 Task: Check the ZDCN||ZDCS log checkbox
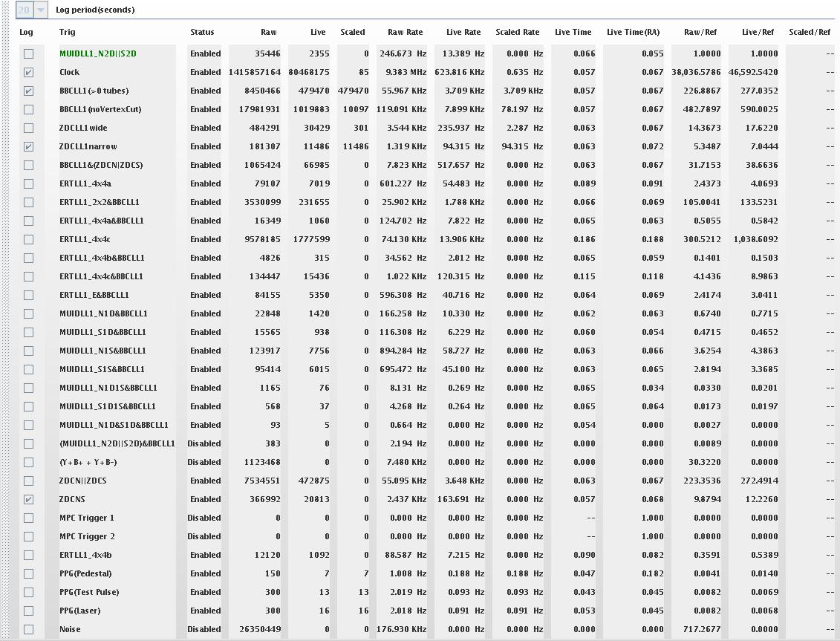(28, 481)
